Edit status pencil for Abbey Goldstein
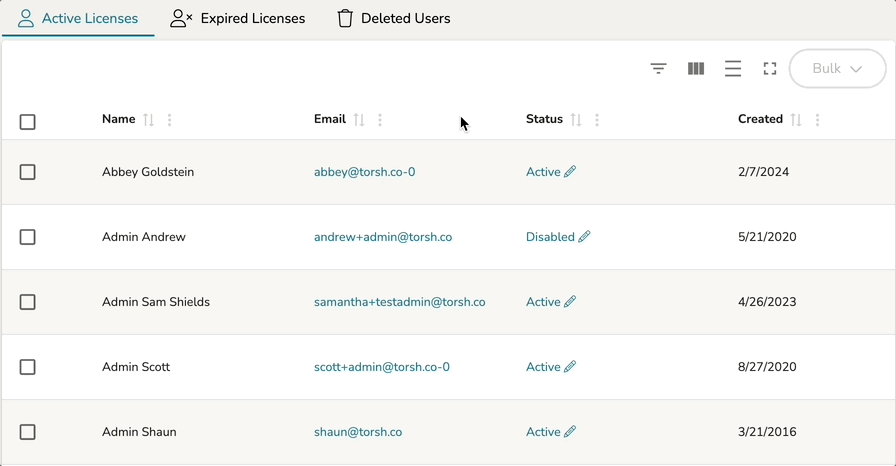896x466 pixels. 570,172
